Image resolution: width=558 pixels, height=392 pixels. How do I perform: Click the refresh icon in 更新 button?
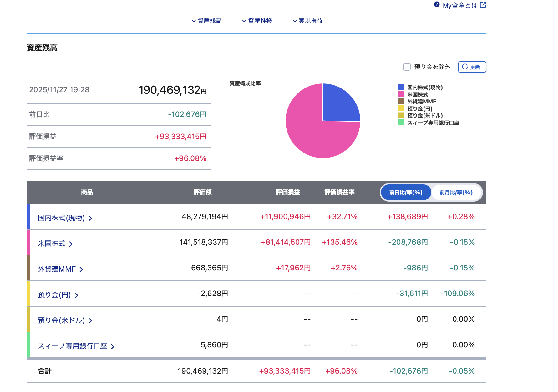(465, 67)
